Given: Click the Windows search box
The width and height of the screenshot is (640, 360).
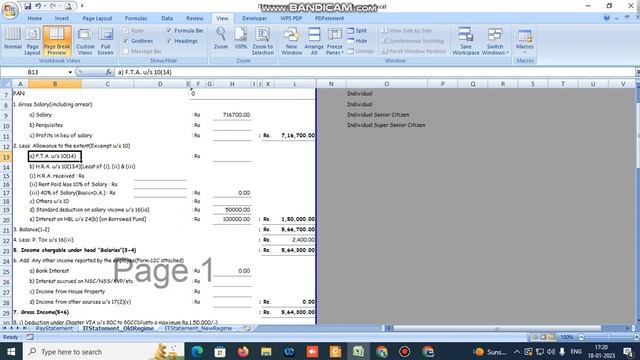Looking at the screenshot, I should point(105,351).
